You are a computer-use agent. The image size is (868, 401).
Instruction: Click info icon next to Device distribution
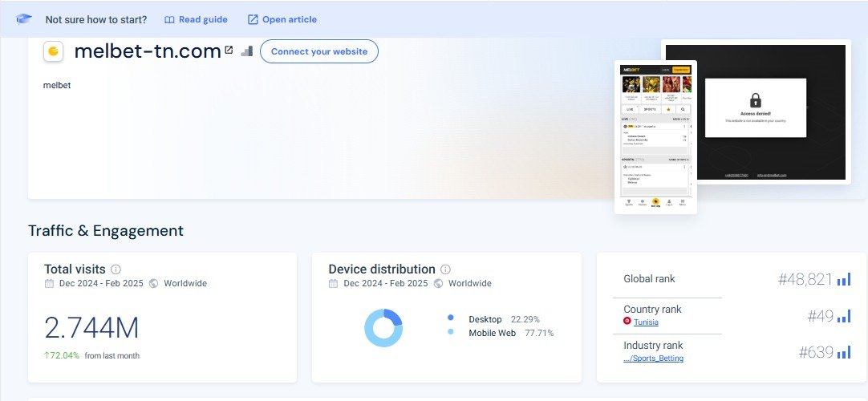tap(445, 269)
